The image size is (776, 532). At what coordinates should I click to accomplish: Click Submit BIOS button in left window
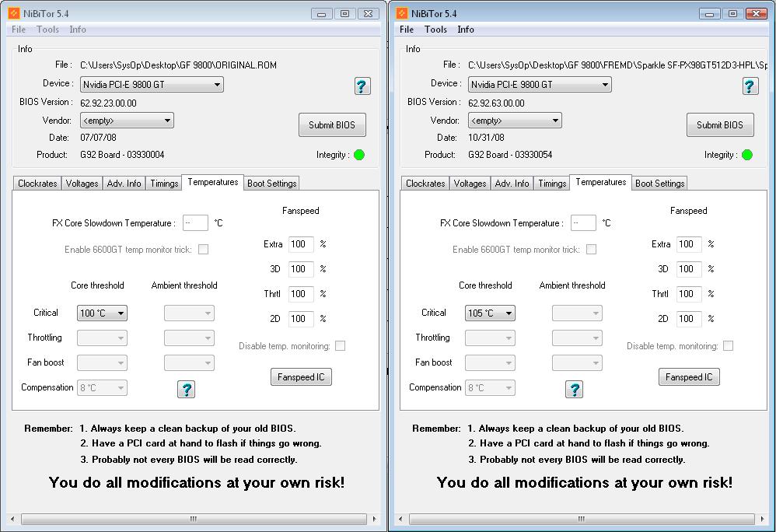(332, 125)
